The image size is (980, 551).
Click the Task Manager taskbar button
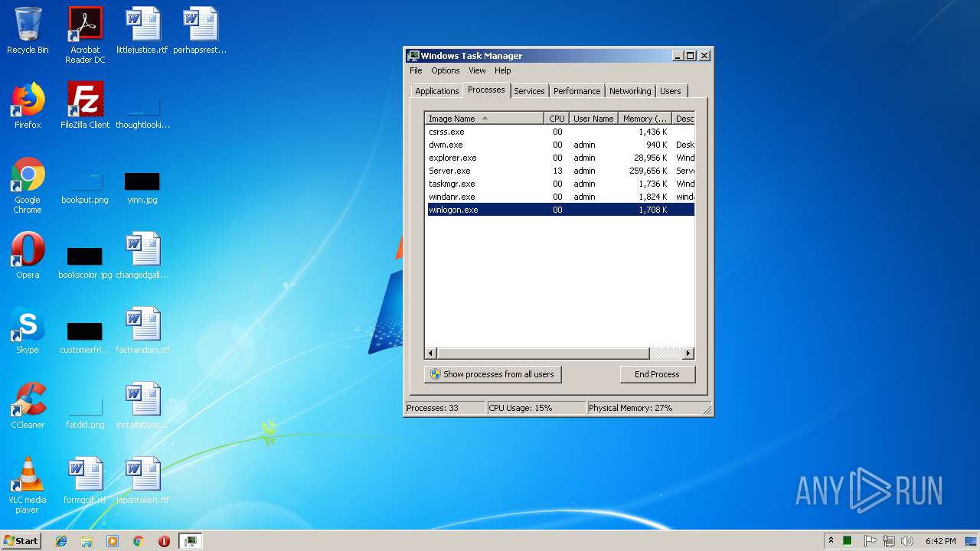tap(190, 541)
